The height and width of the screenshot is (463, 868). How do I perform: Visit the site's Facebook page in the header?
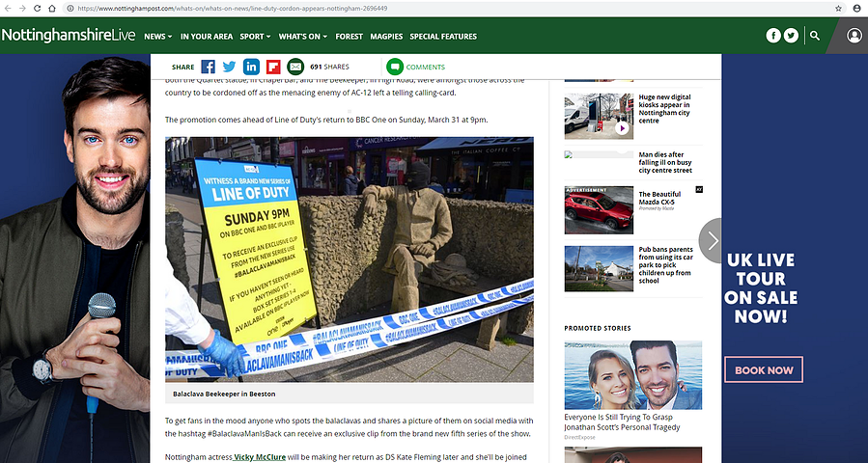pyautogui.click(x=773, y=36)
